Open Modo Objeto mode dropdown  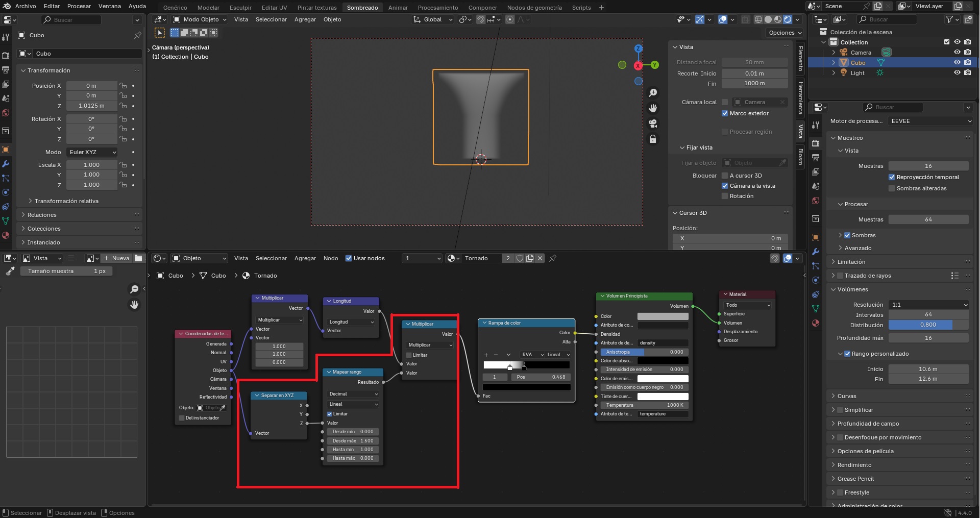pos(200,19)
